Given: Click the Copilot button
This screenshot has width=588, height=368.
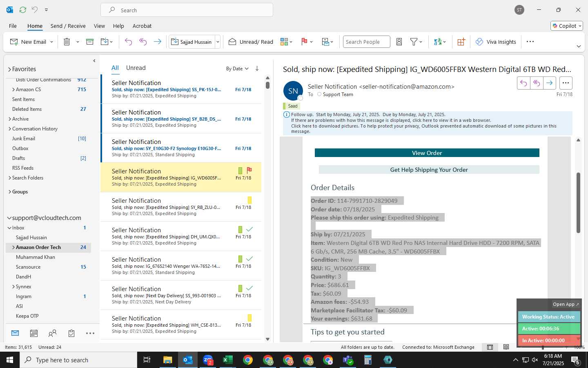Looking at the screenshot, I should tap(567, 26).
